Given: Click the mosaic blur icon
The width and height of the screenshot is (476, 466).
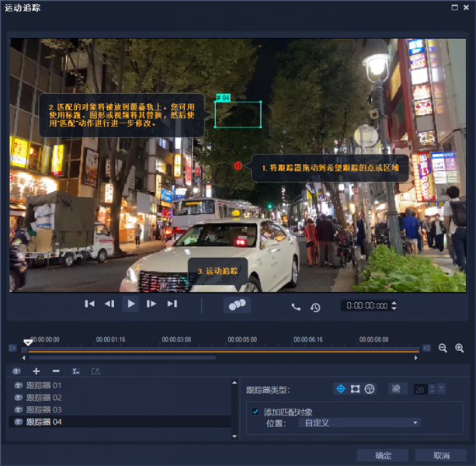Looking at the screenshot, I should pyautogui.click(x=396, y=388).
